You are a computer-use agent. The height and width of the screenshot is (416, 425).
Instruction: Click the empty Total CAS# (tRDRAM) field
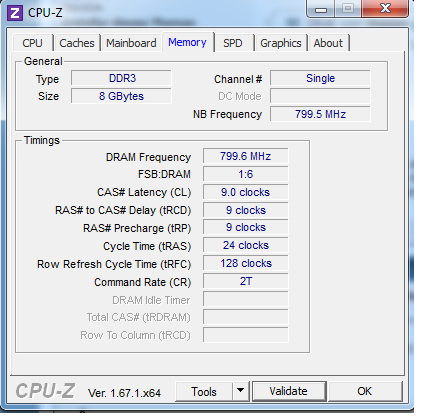(246, 317)
